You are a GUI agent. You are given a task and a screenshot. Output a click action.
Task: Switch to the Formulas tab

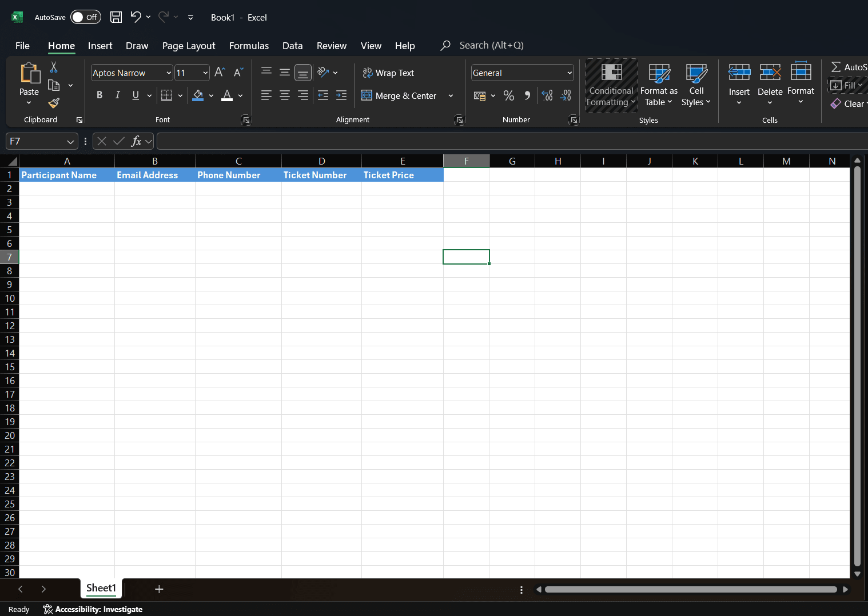pos(249,46)
